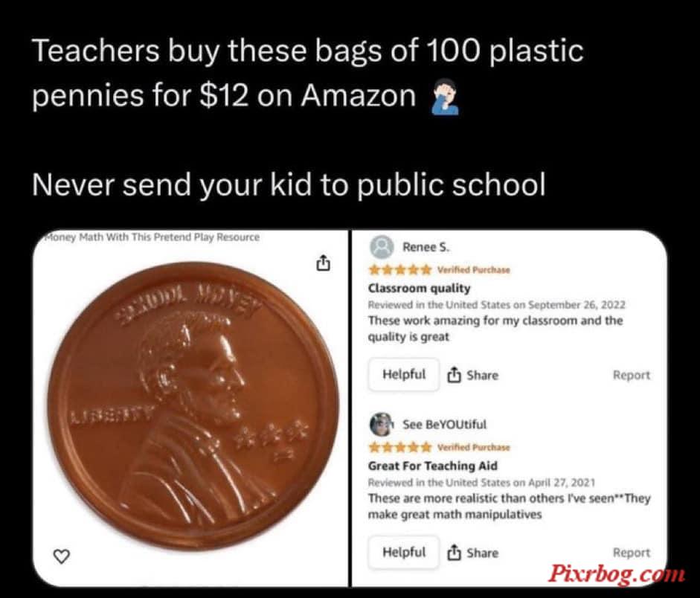Open the See BeYOUtiful reviewer name
The width and height of the screenshot is (700, 598).
click(444, 424)
